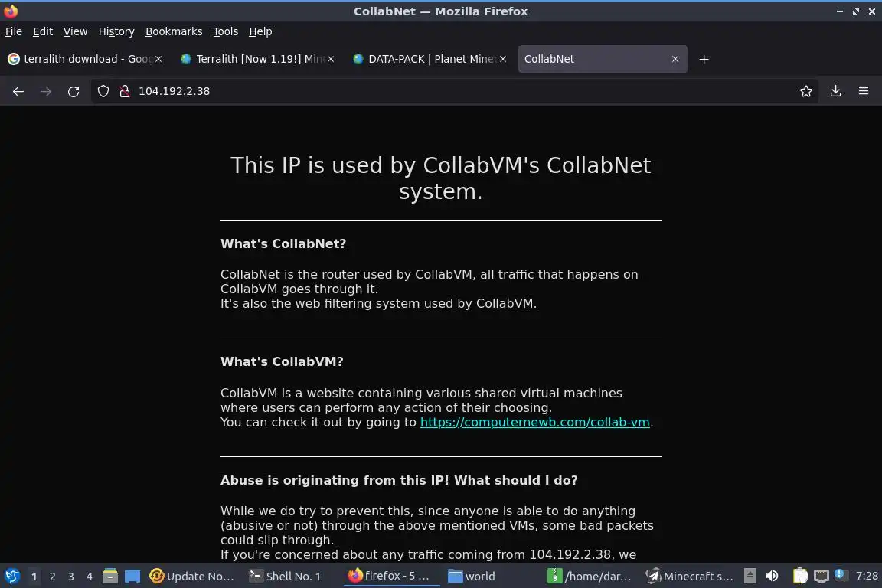This screenshot has height=588, width=882.
Task: Follow the computernewb.com/collab-vm link
Action: 535,422
